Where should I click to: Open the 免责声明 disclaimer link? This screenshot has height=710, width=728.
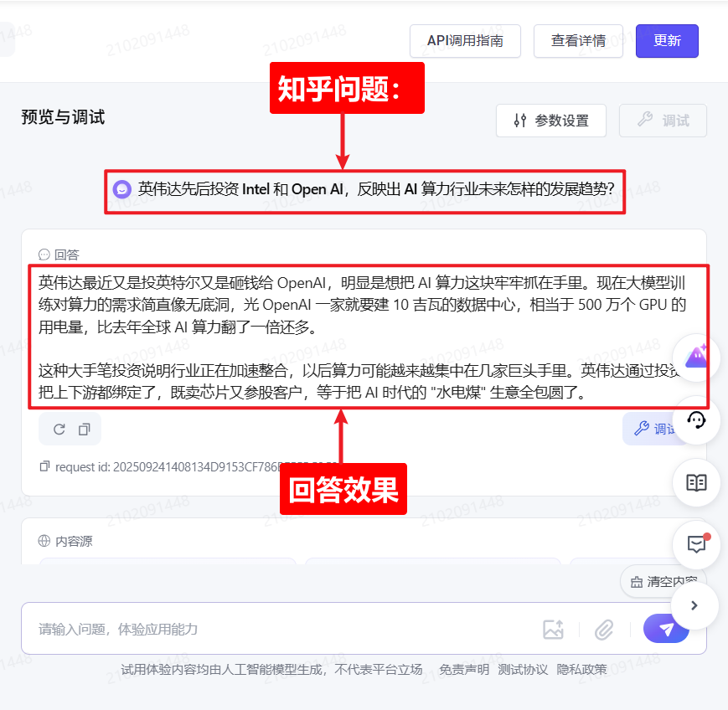(x=464, y=669)
